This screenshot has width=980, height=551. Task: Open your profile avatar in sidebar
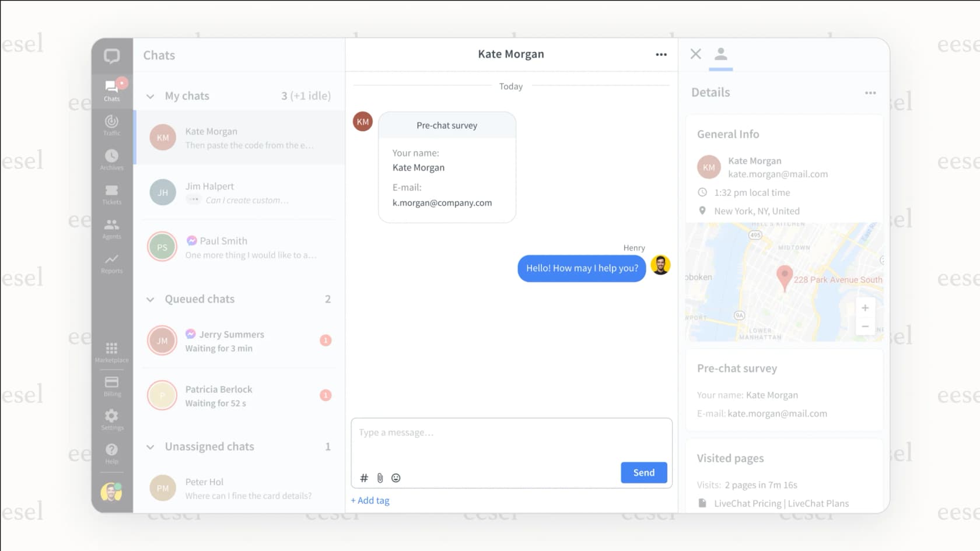pyautogui.click(x=111, y=492)
